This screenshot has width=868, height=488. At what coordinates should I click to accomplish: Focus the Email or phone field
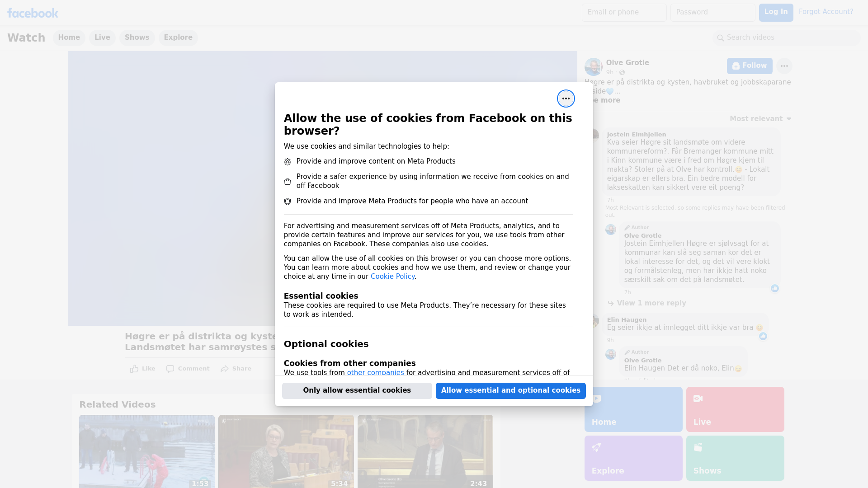tap(624, 12)
